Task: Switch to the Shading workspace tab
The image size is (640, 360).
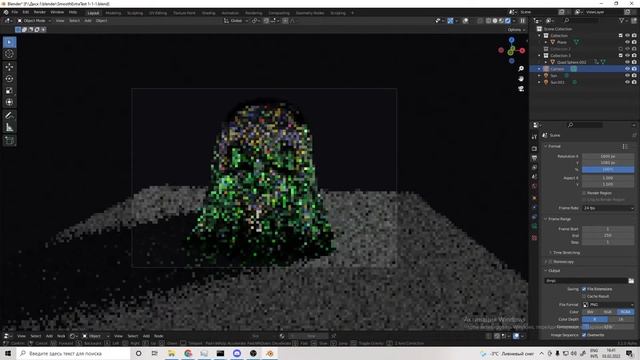Action: click(209, 13)
